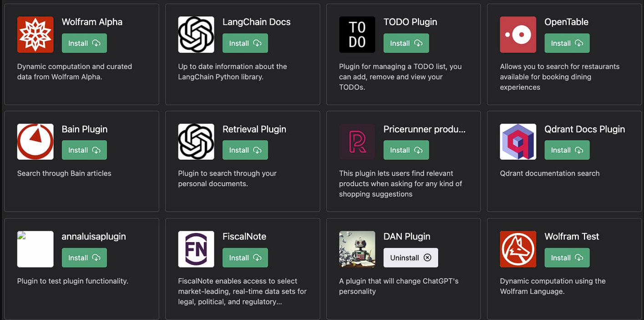Click 'A plugin that will change ChatGPT's personality' text
This screenshot has width=644, height=320.
tap(399, 286)
